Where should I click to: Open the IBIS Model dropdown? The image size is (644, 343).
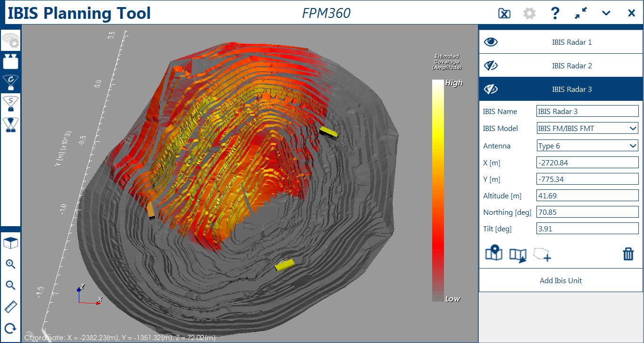point(588,128)
